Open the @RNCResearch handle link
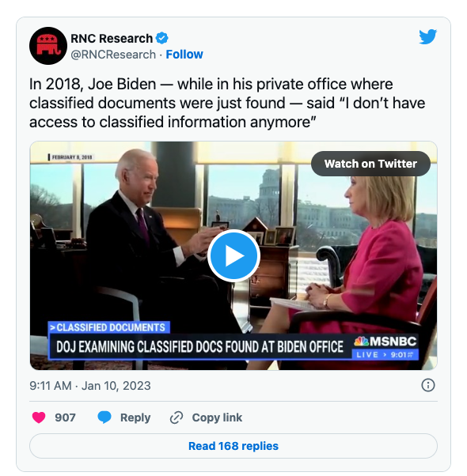This screenshot has width=467, height=476. pos(113,55)
